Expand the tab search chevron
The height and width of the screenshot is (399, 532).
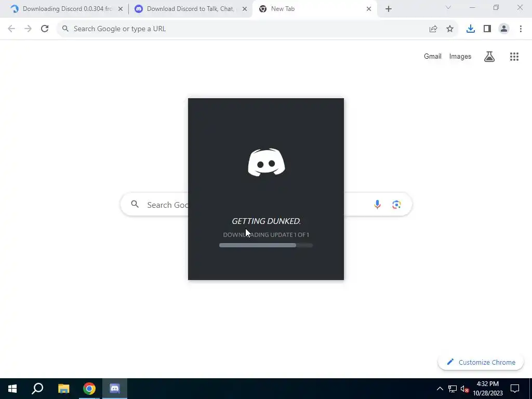[x=448, y=7]
